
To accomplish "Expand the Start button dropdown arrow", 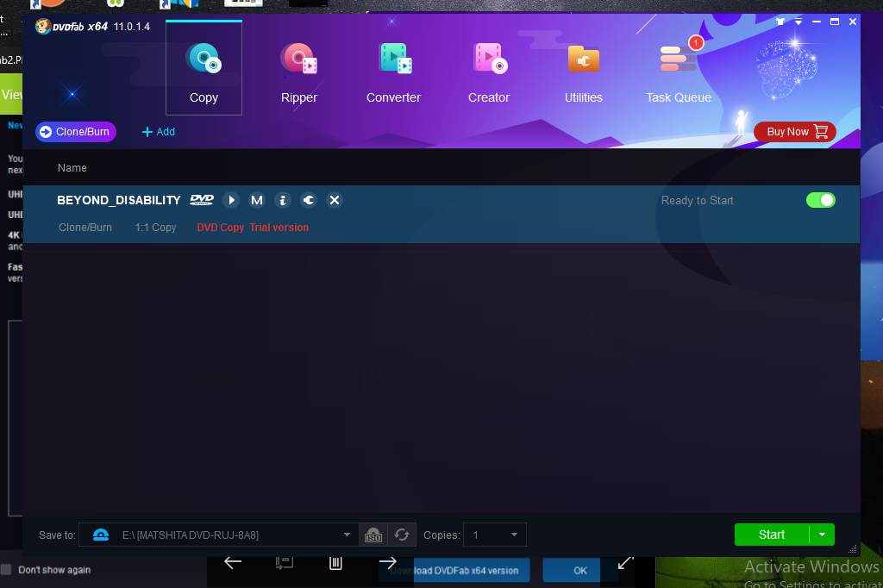I will pyautogui.click(x=822, y=535).
